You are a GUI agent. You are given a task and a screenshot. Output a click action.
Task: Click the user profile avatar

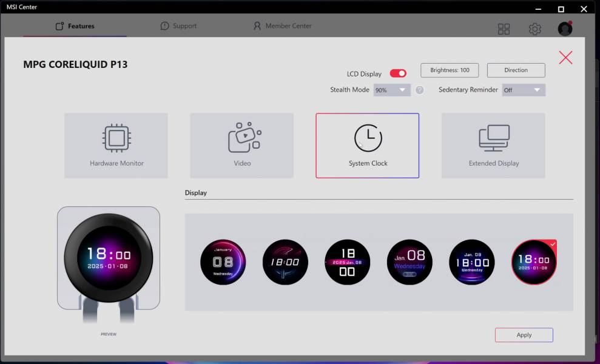(x=565, y=29)
